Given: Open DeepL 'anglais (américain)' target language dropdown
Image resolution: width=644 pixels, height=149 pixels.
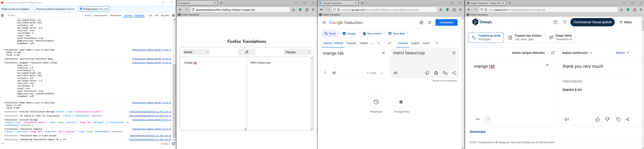Looking at the screenshot, I should pos(577,53).
